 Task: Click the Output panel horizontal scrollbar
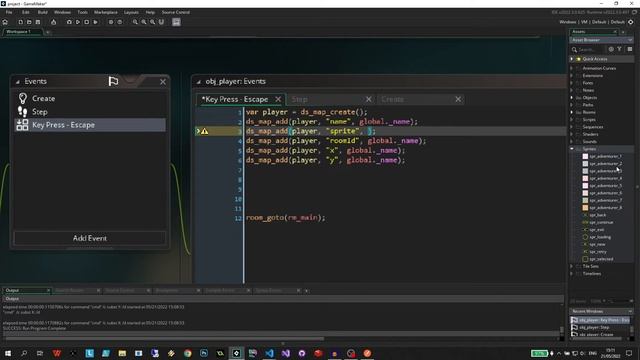click(x=165, y=338)
